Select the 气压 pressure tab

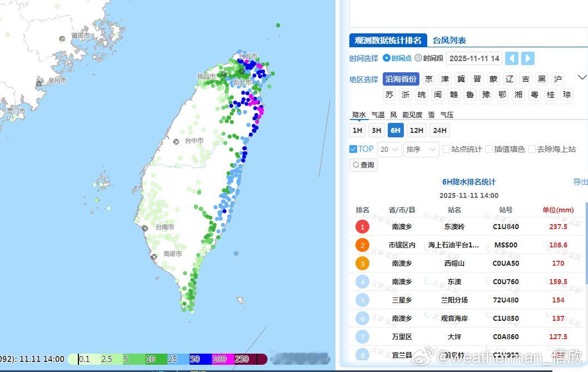(447, 115)
